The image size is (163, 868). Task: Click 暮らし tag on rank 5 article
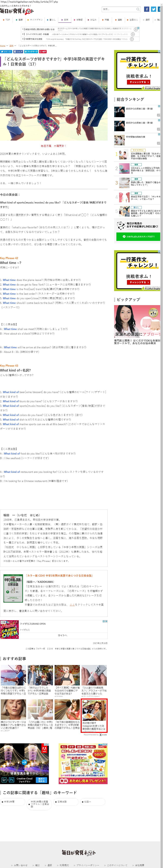pos(136,207)
